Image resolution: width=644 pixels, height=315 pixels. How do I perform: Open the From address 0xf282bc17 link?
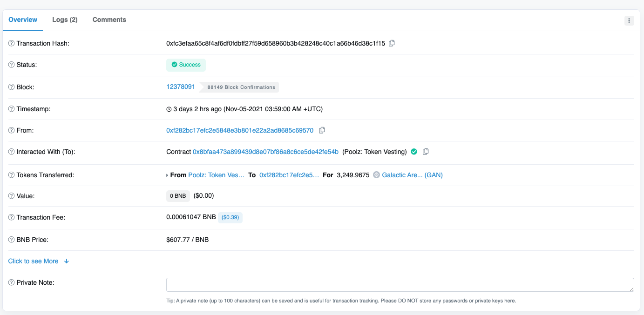pos(240,130)
